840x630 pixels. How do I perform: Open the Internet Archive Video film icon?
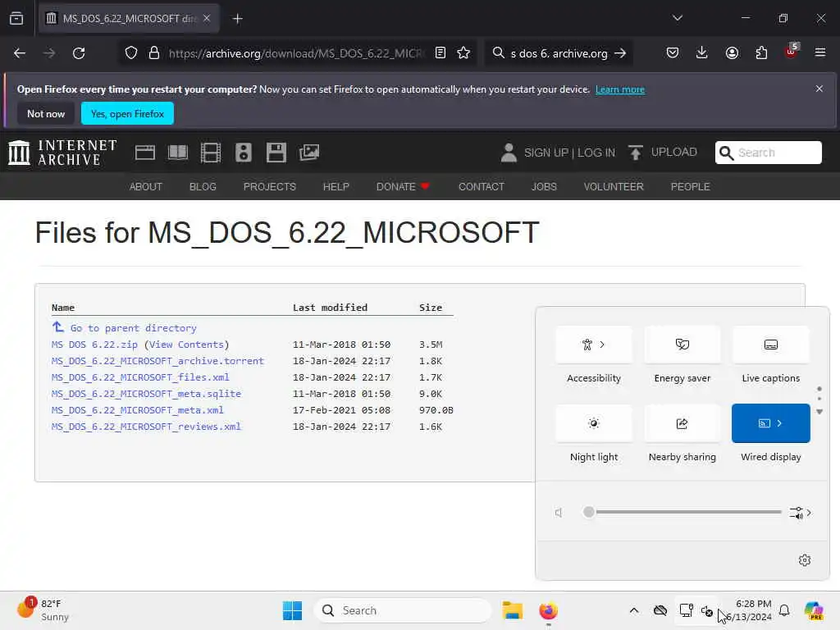pyautogui.click(x=211, y=153)
